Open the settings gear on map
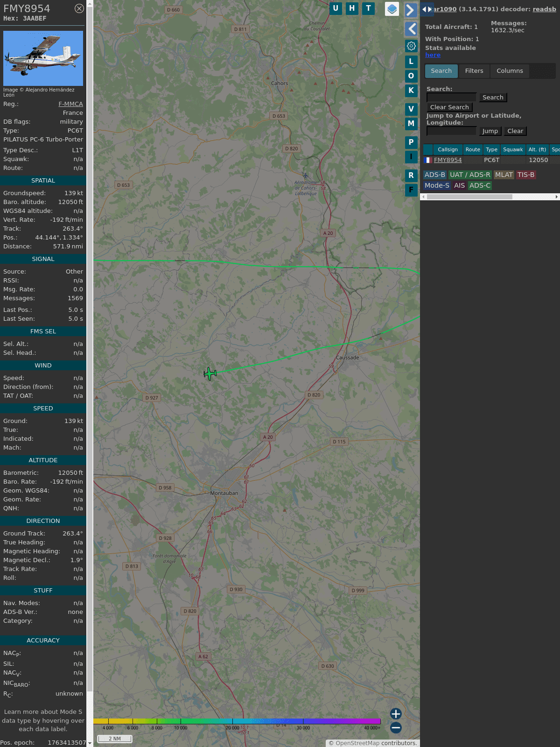The image size is (560, 747). click(x=411, y=46)
